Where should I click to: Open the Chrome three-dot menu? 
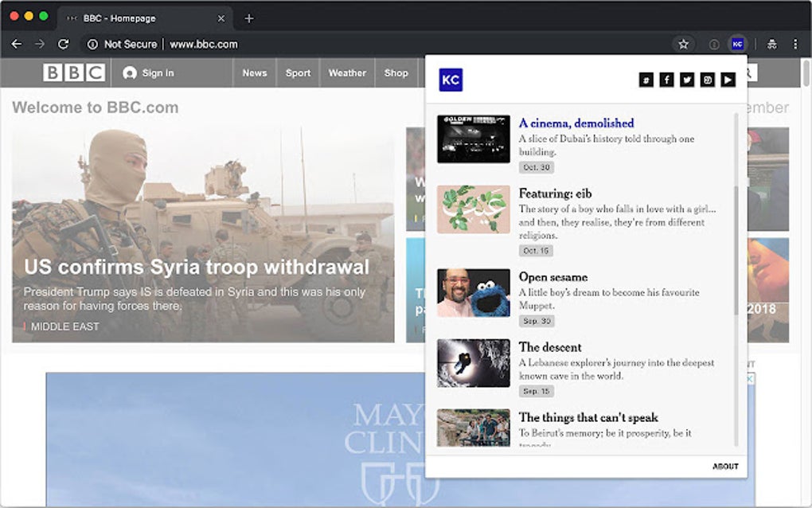point(794,45)
